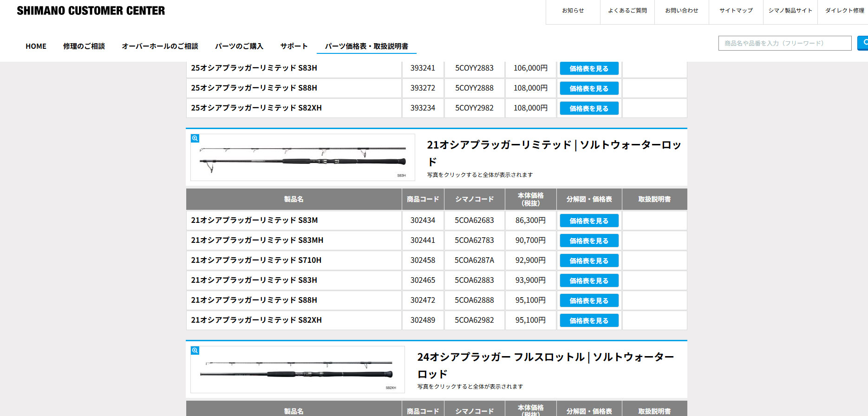Click price 86,300円
The height and width of the screenshot is (416, 868).
point(530,220)
